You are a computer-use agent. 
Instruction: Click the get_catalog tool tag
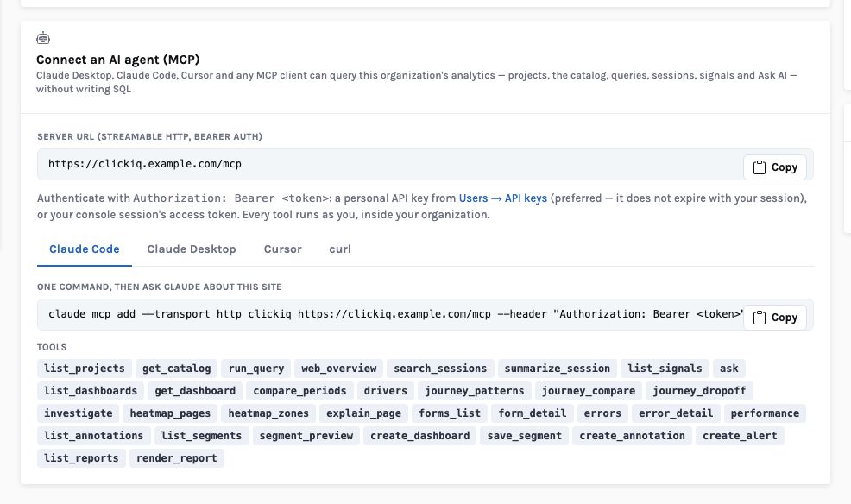[176, 369]
